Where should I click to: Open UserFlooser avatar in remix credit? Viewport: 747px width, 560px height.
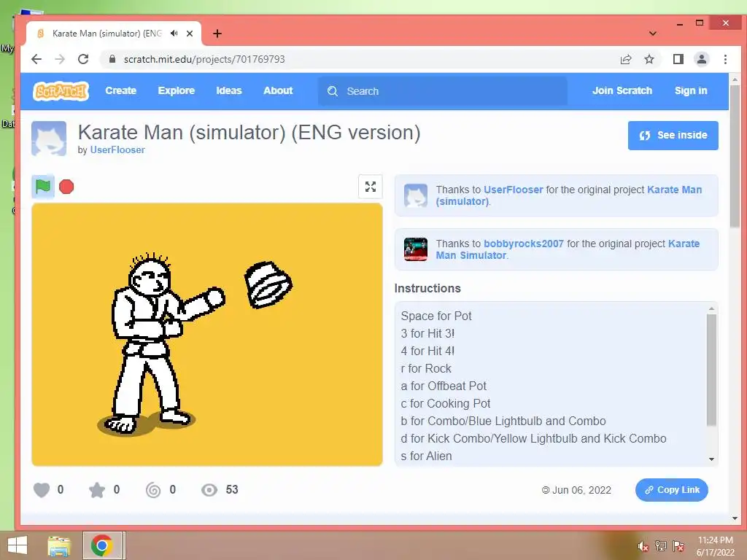click(x=415, y=195)
